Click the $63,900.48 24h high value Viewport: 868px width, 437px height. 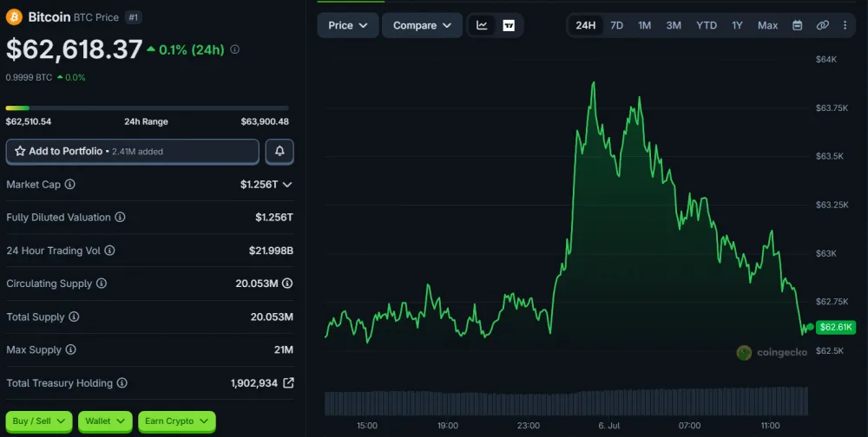265,121
